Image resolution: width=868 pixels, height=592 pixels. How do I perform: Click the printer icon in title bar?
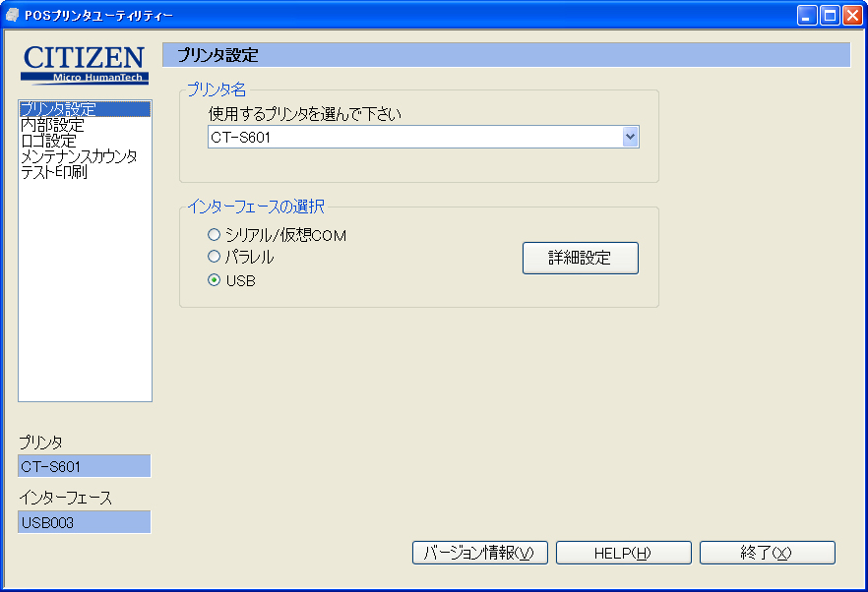pos(12,15)
